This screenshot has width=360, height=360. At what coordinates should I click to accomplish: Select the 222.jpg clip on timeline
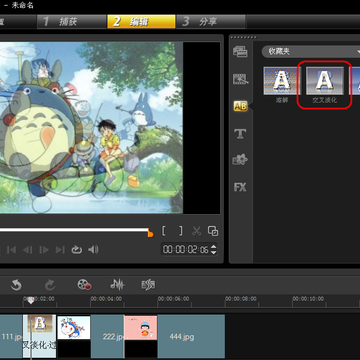pos(107,336)
